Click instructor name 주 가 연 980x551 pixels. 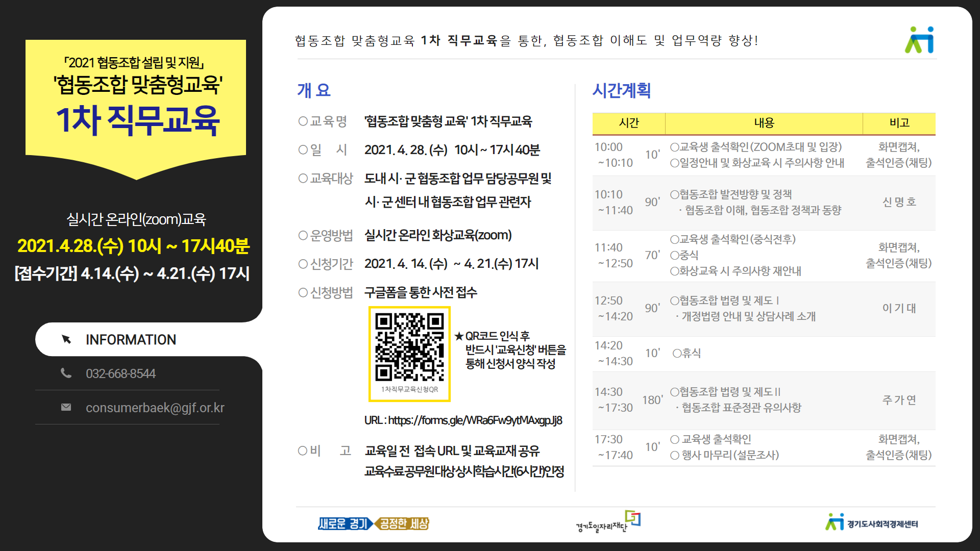point(899,400)
